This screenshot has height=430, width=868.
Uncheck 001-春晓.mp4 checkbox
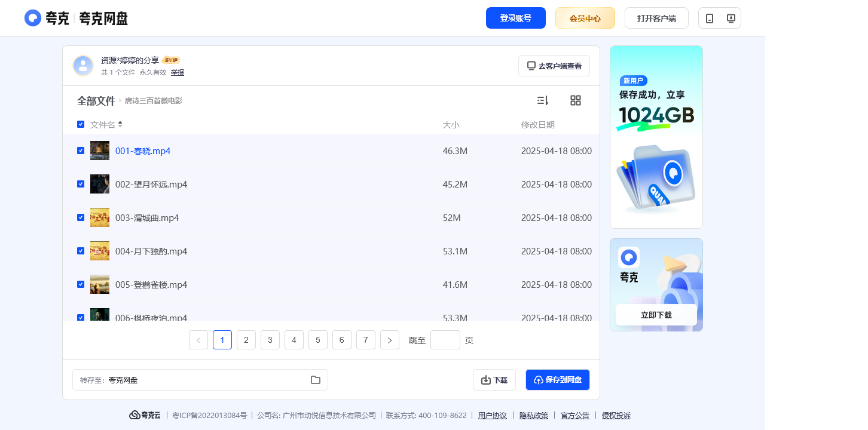point(81,150)
